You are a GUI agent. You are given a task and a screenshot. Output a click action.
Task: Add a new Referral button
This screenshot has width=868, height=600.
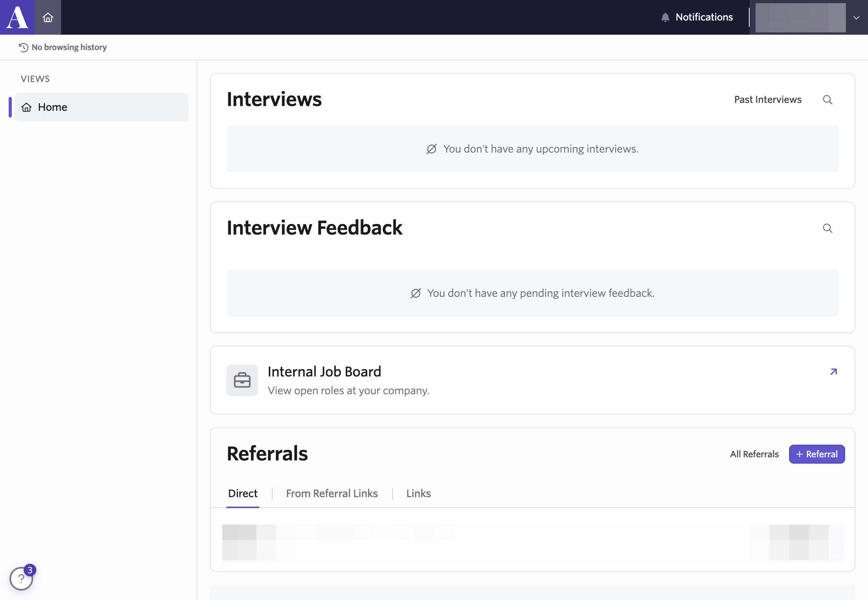click(817, 454)
